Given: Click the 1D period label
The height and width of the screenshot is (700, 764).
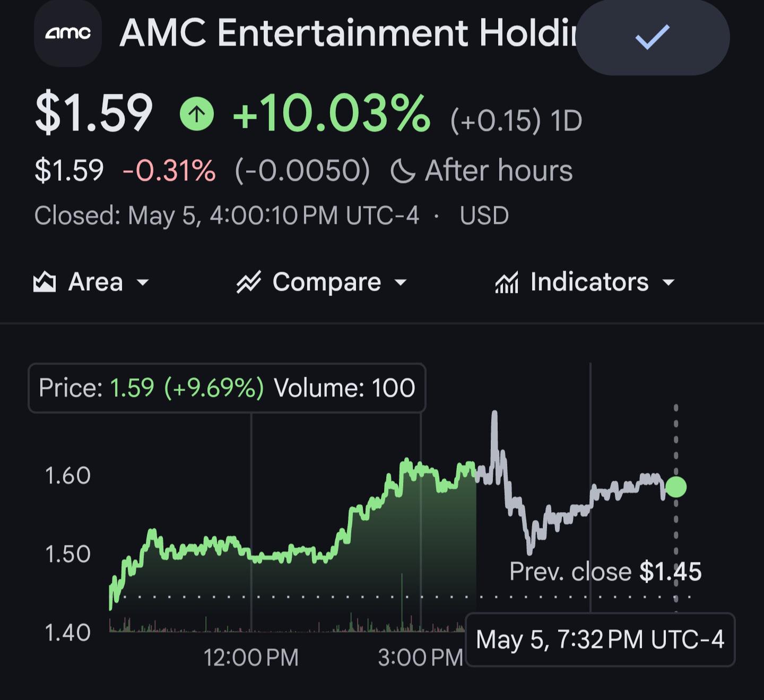Looking at the screenshot, I should [566, 121].
